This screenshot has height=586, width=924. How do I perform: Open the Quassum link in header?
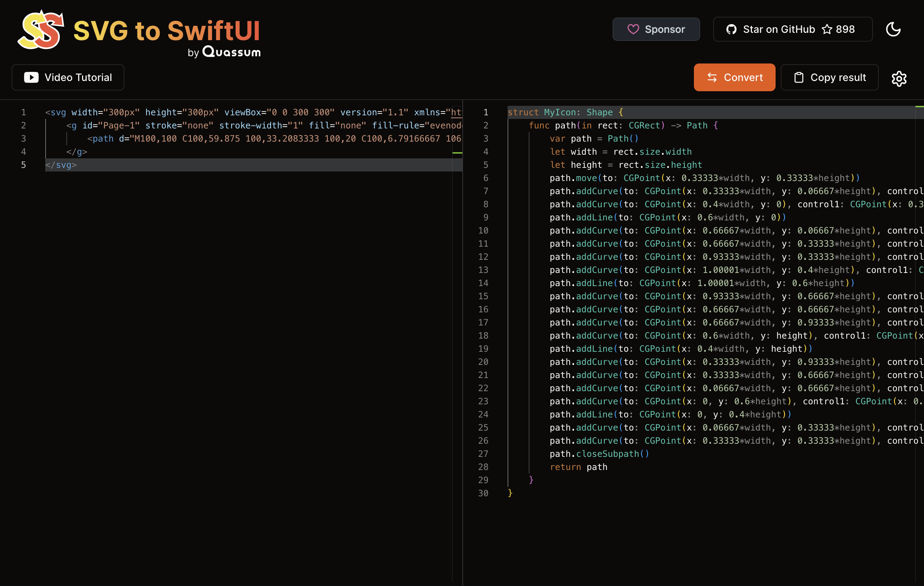(x=232, y=51)
